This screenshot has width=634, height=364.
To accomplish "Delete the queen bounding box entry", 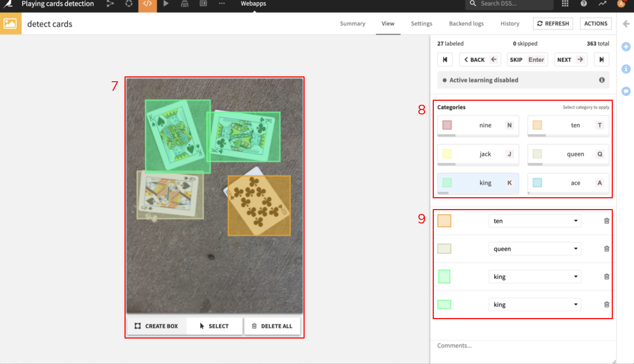I will click(x=607, y=249).
